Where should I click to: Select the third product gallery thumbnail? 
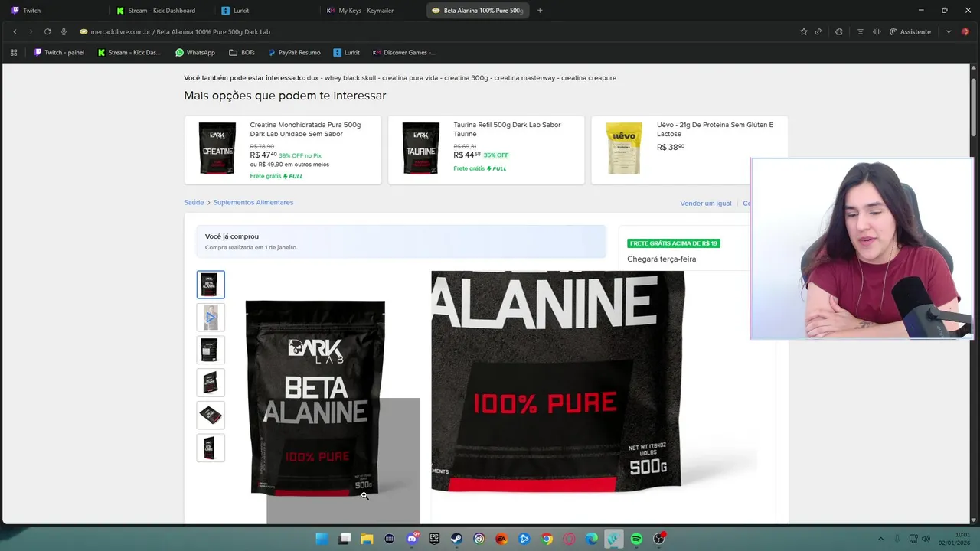point(211,350)
